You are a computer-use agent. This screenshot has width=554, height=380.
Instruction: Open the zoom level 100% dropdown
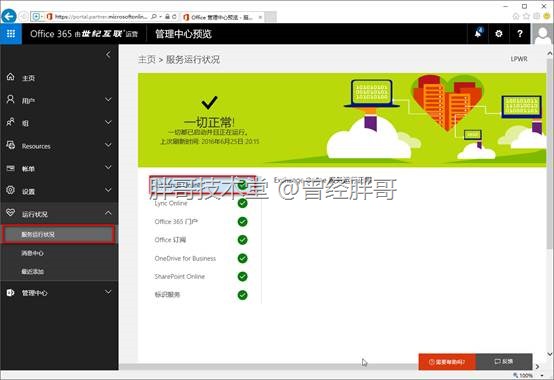(542, 375)
